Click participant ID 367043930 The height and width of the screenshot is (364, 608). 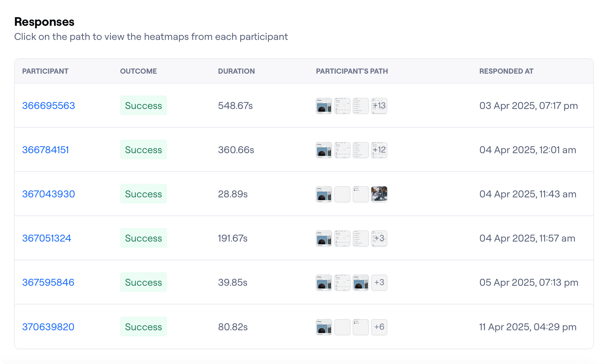[x=49, y=194]
